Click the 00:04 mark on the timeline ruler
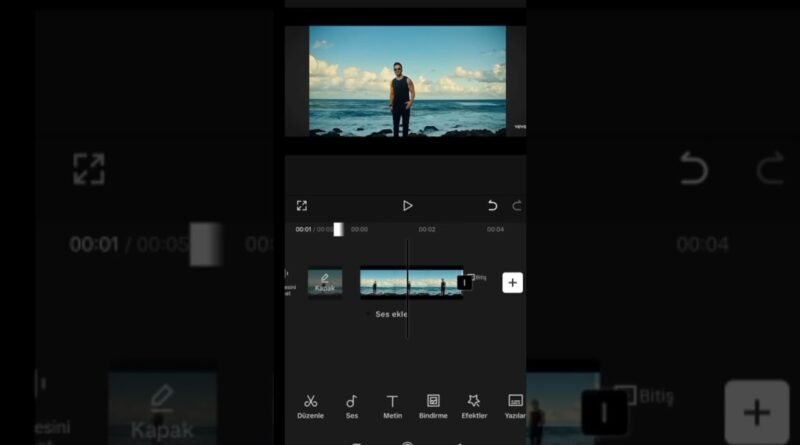The width and height of the screenshot is (800, 445). (495, 230)
